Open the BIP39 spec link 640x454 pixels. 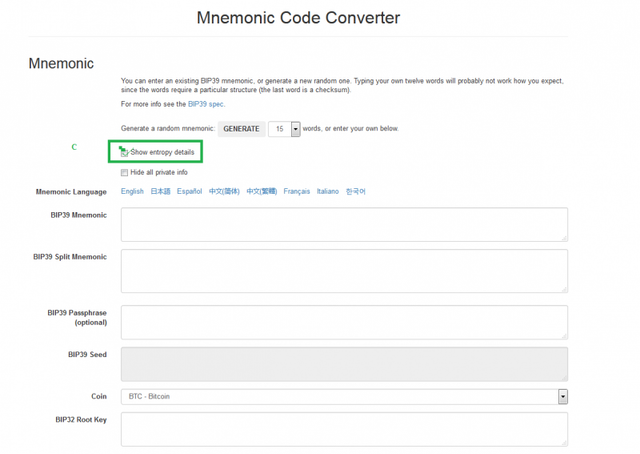point(206,104)
